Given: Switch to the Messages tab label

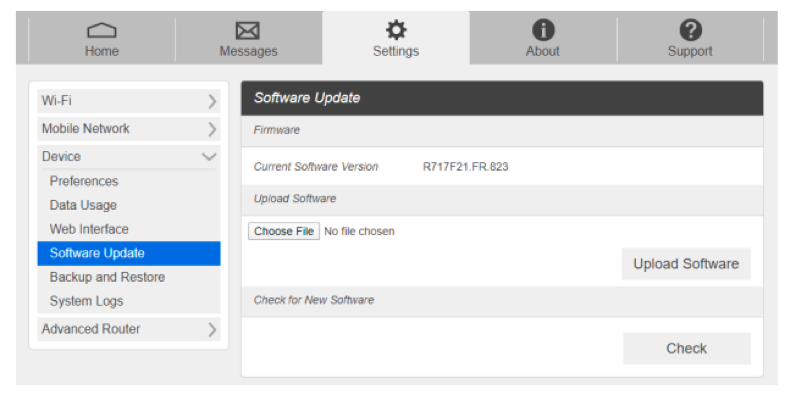Looking at the screenshot, I should click(x=248, y=51).
